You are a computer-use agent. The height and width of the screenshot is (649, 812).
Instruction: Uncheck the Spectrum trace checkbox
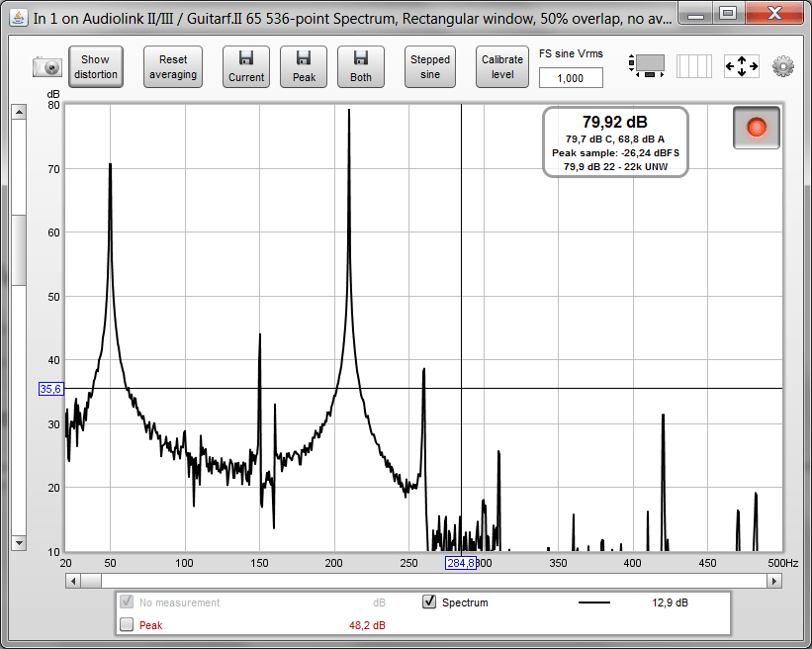pyautogui.click(x=429, y=602)
